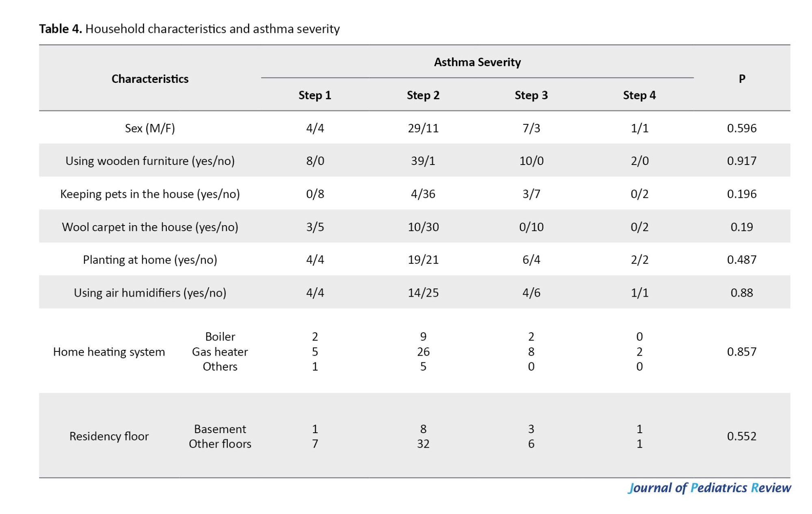The image size is (812, 514).
Task: Click the Step 2 column header
Action: [423, 95]
